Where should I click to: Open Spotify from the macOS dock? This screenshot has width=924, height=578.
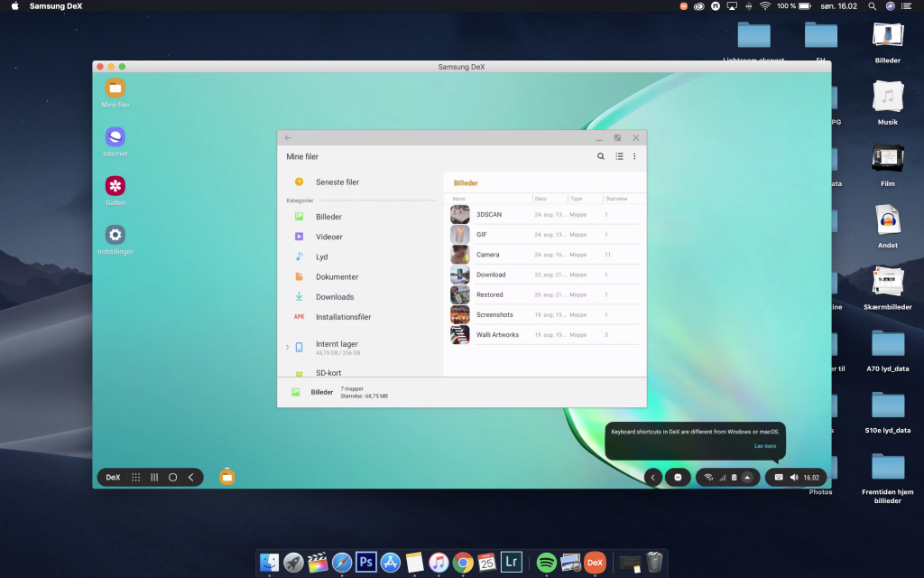pyautogui.click(x=546, y=563)
